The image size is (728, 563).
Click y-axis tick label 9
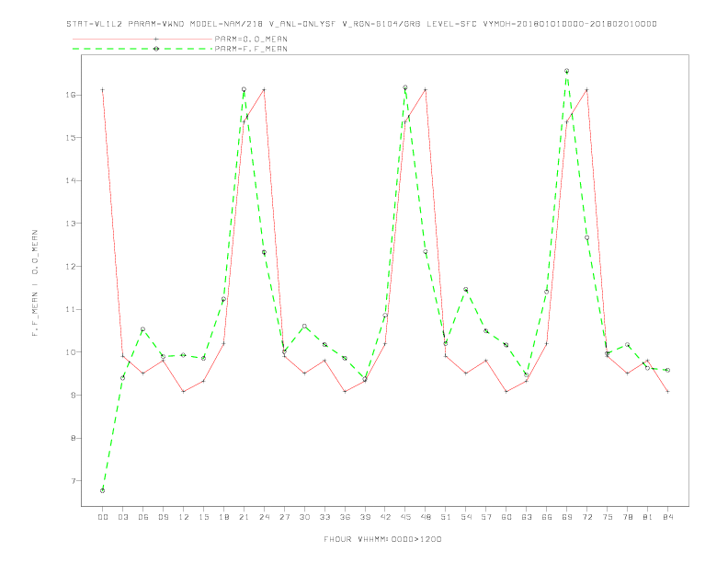74,396
